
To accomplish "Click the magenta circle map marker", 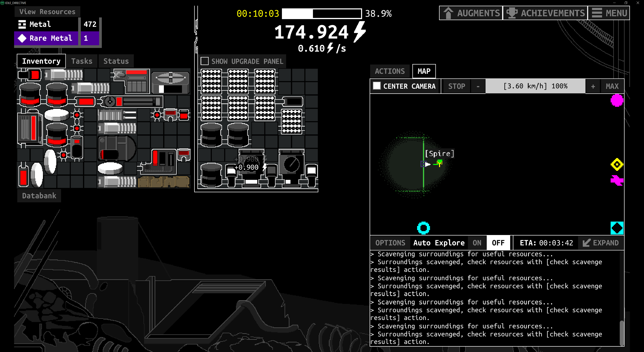I will (617, 100).
